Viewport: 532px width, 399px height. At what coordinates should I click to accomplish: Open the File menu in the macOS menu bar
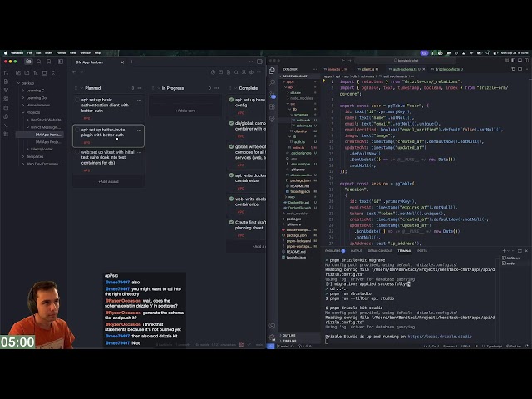30,53
